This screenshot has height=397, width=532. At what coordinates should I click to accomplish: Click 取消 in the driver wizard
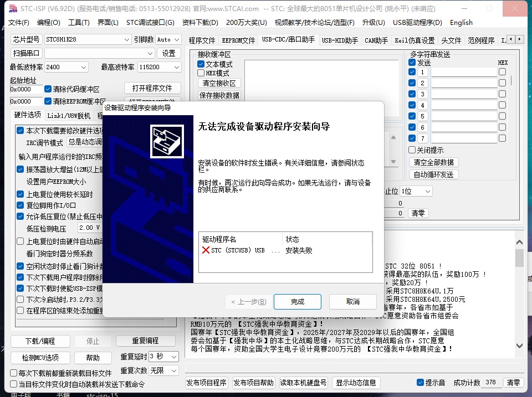pyautogui.click(x=353, y=302)
